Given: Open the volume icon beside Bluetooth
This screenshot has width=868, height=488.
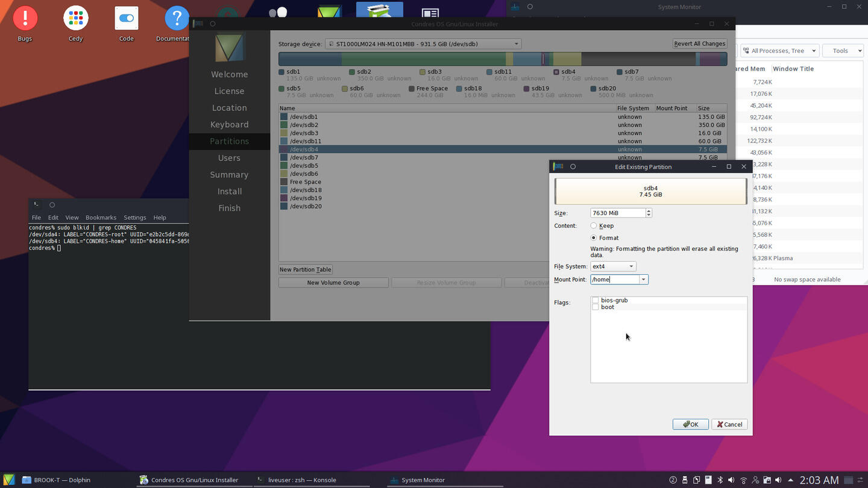Looking at the screenshot, I should pyautogui.click(x=731, y=480).
